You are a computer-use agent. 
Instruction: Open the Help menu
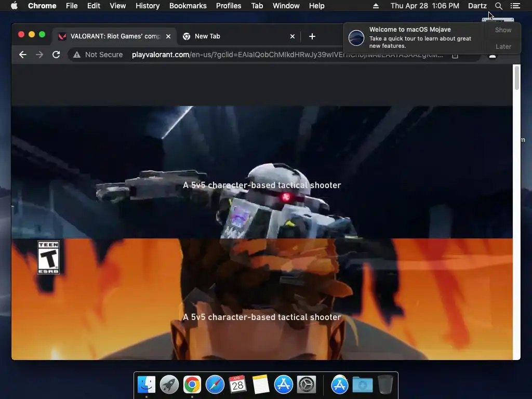point(316,6)
